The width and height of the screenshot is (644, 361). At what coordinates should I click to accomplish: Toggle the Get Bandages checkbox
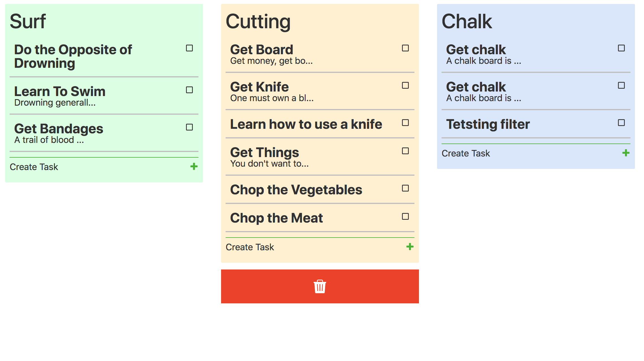189,127
